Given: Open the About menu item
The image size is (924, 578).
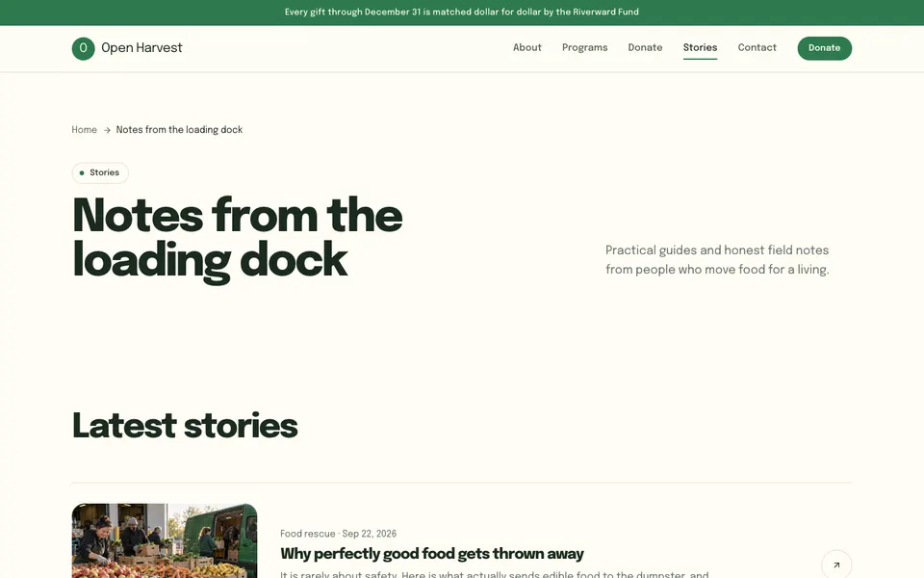Looking at the screenshot, I should (x=526, y=48).
